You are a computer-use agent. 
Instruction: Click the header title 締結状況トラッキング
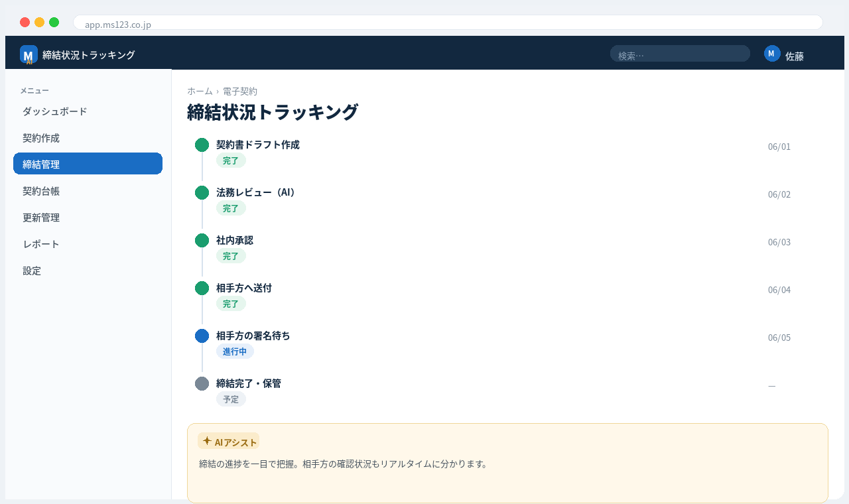point(89,55)
